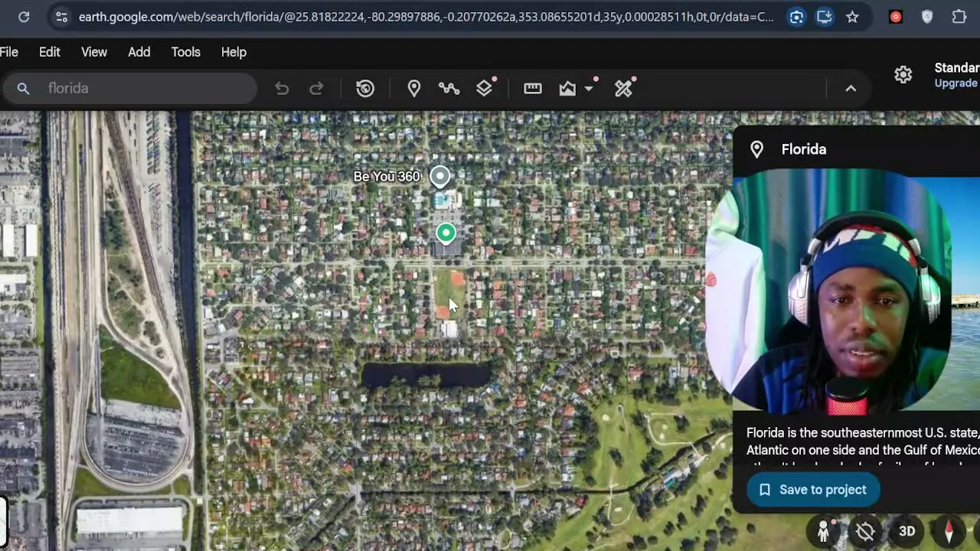980x551 pixels.
Task: Open the red recording extension icon
Action: coord(896,17)
